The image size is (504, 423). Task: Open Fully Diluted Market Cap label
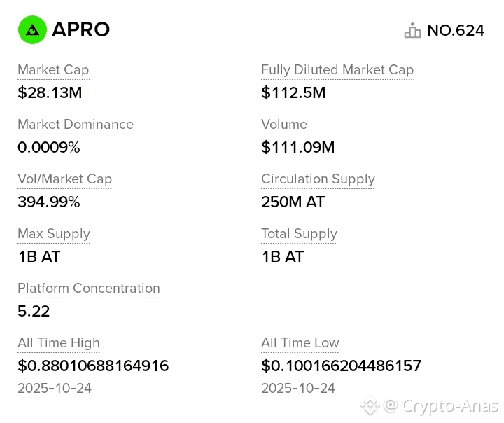tap(337, 70)
